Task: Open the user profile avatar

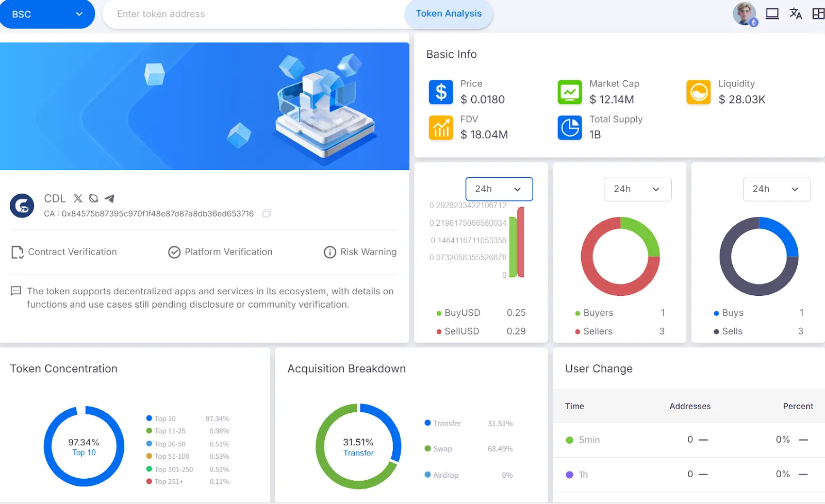Action: click(x=745, y=14)
